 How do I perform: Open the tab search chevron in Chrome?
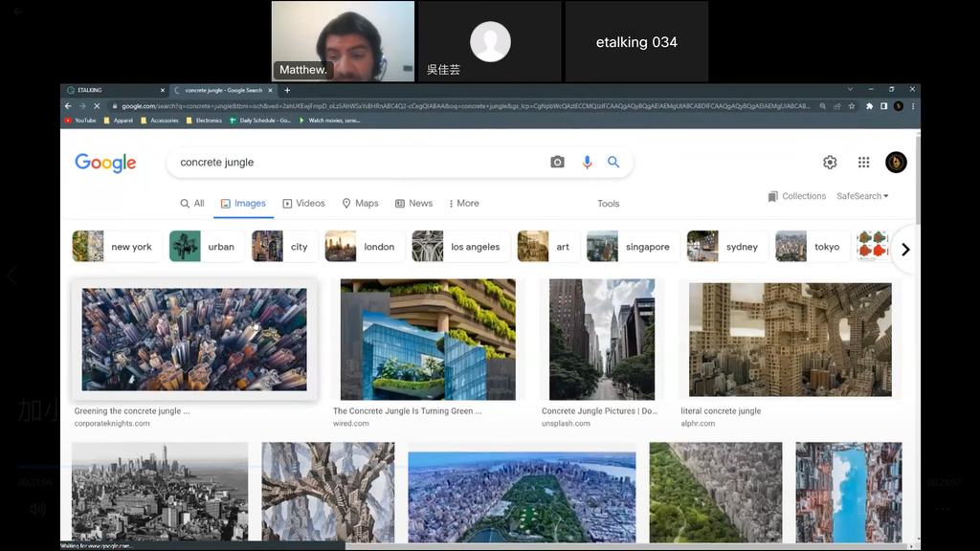coord(850,89)
